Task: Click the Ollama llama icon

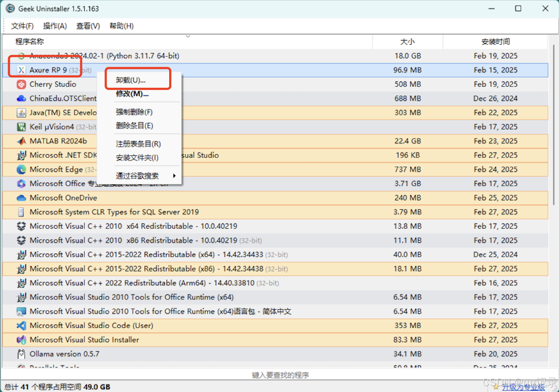Action: pyautogui.click(x=21, y=354)
